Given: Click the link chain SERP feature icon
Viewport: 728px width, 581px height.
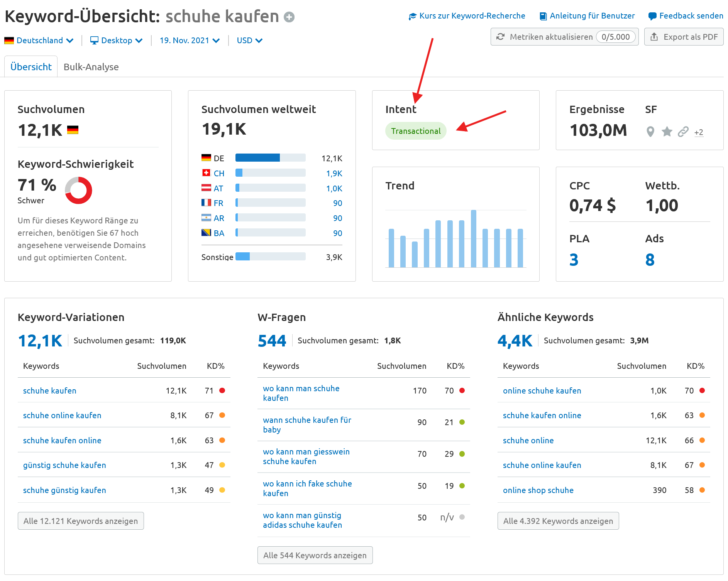Looking at the screenshot, I should [x=683, y=132].
